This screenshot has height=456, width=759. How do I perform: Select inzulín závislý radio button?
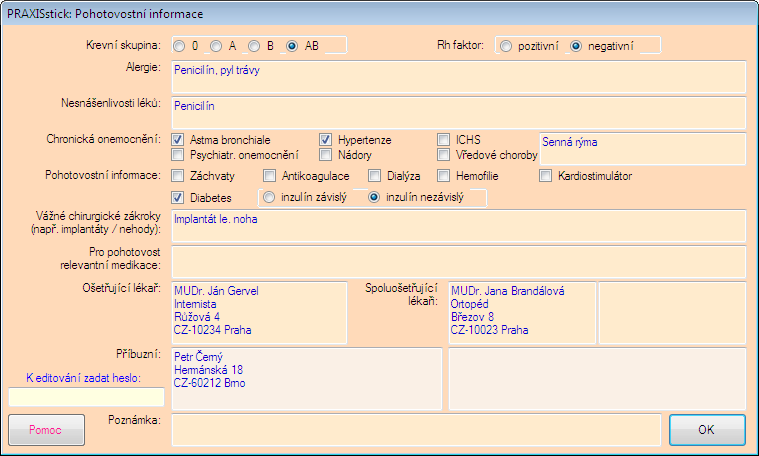pyautogui.click(x=268, y=198)
